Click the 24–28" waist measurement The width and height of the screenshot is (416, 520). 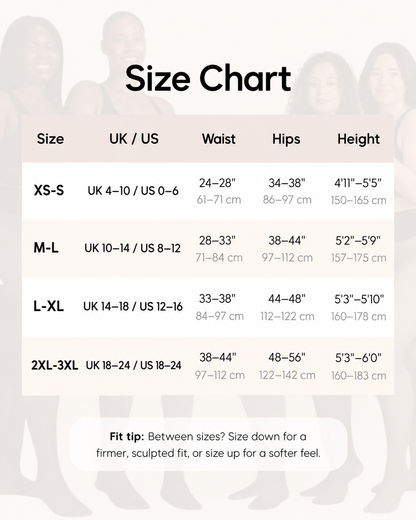coord(217,183)
